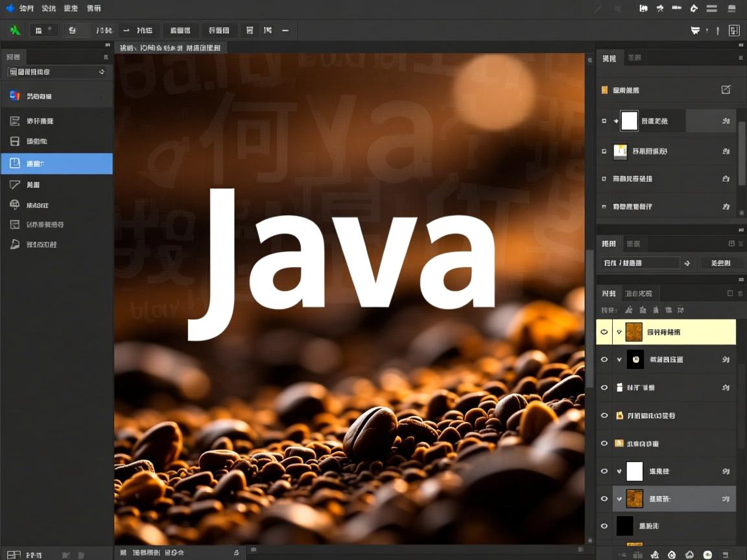The width and height of the screenshot is (747, 560).
Task: Click the grid layout icon at top right
Action: [734, 30]
